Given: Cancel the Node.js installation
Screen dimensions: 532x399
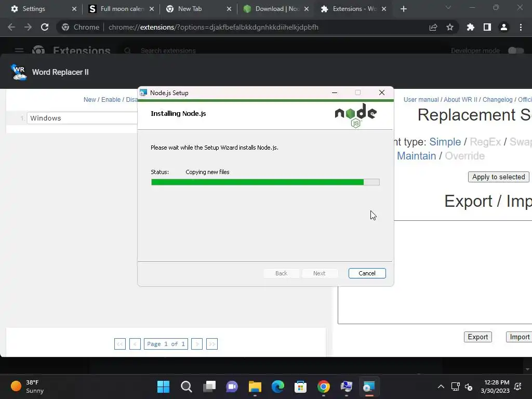Looking at the screenshot, I should tap(367, 273).
